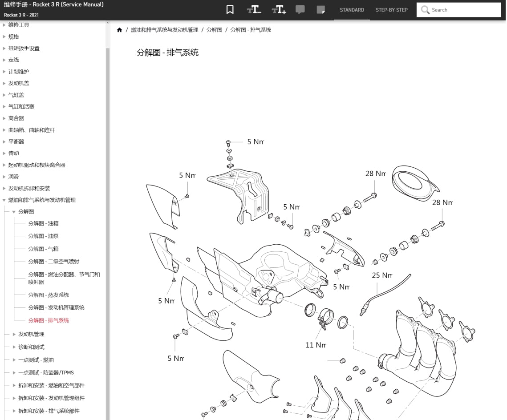This screenshot has height=420, width=507.
Task: Click the bookmark icon in the toolbar
Action: click(230, 9)
